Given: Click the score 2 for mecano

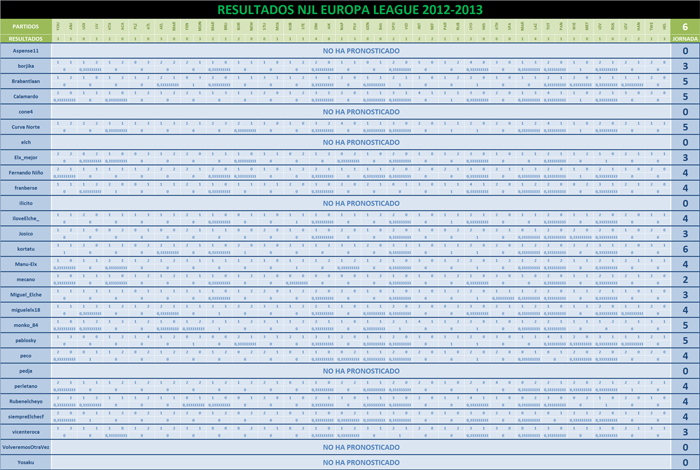Looking at the screenshot, I should point(685,279).
